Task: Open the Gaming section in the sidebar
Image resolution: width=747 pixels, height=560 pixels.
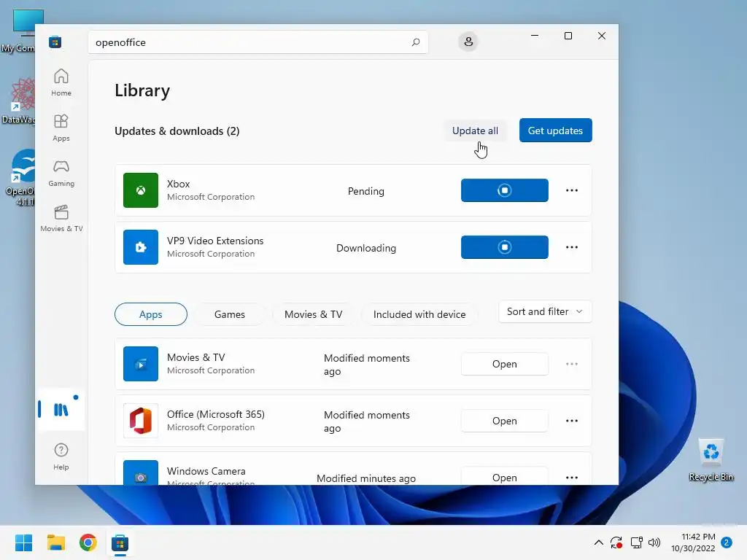Action: (61, 173)
